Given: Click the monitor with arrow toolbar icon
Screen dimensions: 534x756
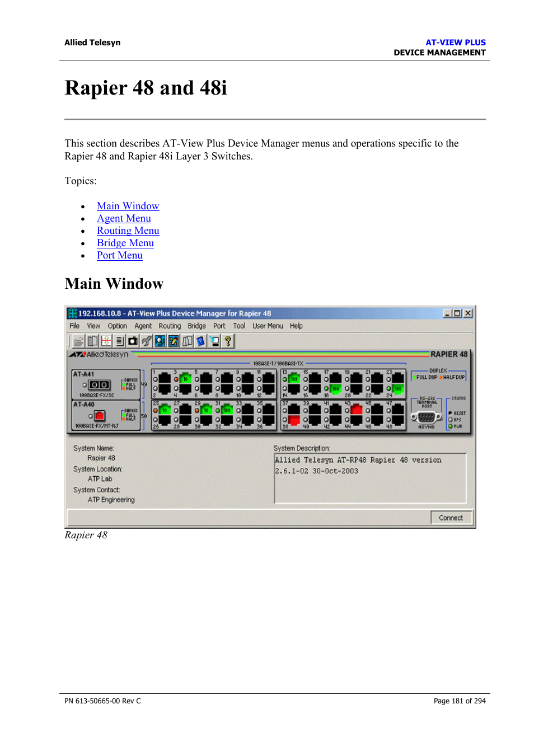Looking at the screenshot, I should click(x=214, y=341).
